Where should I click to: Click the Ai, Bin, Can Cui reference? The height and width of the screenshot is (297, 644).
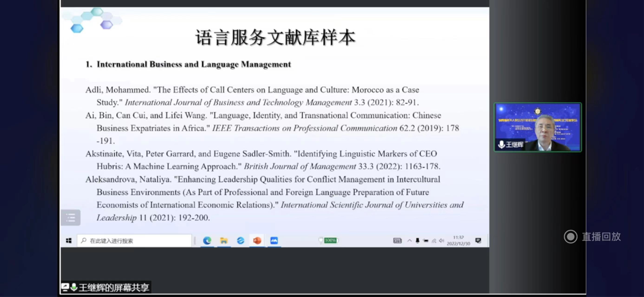point(272,128)
